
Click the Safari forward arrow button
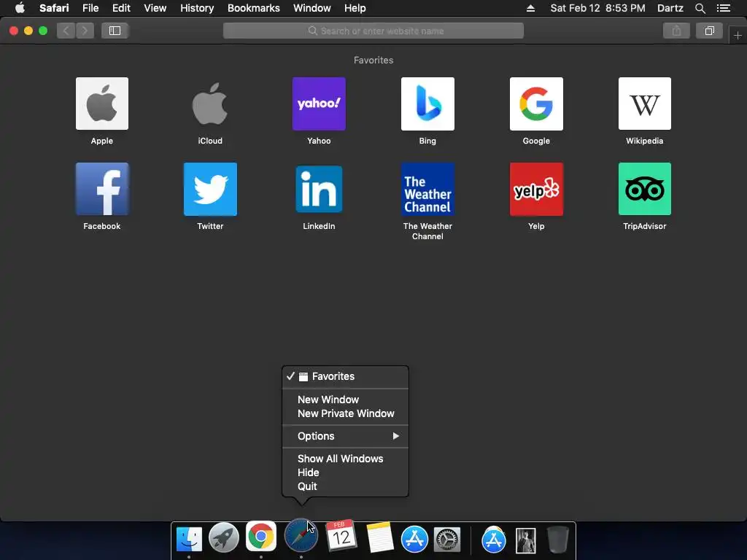tap(85, 31)
